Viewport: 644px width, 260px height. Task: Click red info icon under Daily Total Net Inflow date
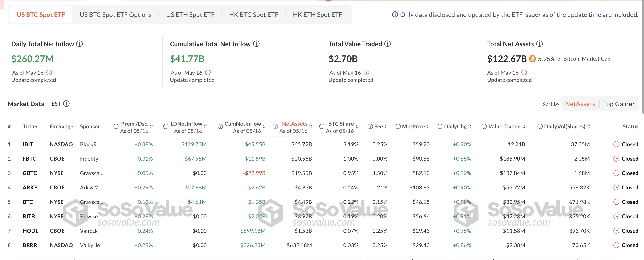tap(49, 73)
